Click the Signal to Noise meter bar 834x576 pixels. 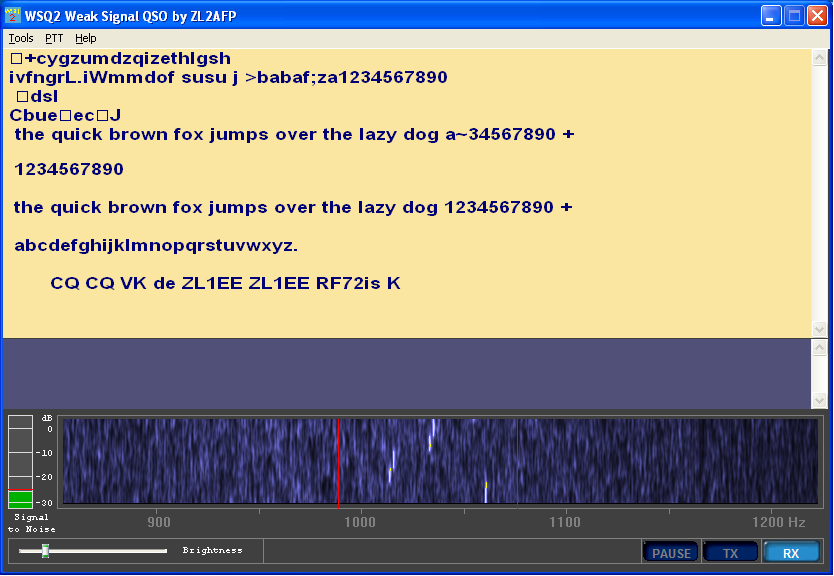pos(20,461)
